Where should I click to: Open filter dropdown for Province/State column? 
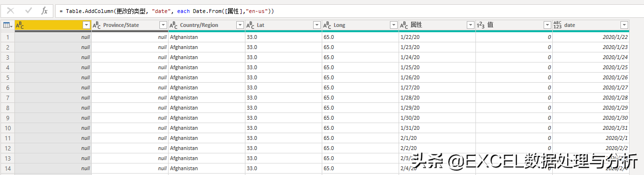coord(163,25)
